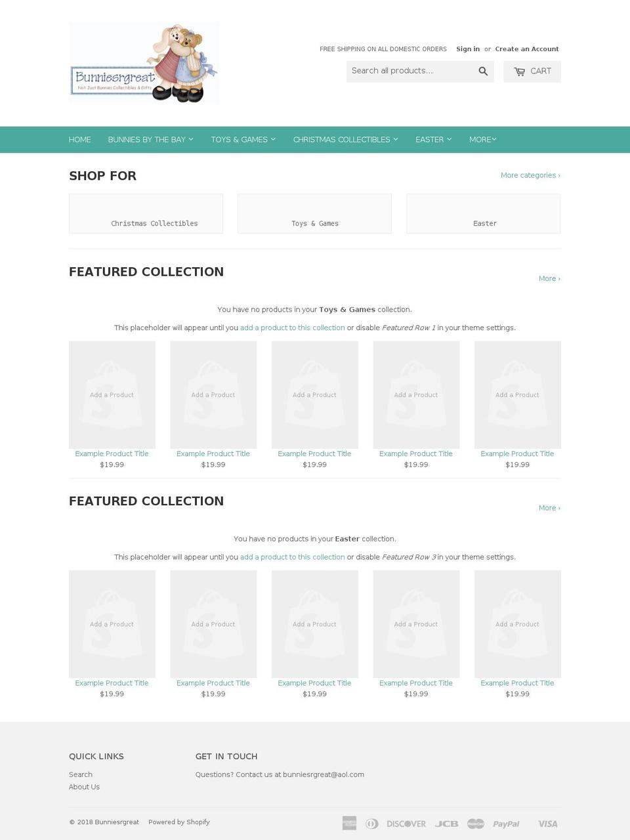The height and width of the screenshot is (840, 630).
Task: Expand Bunnies by the Bay menu
Action: pos(150,140)
